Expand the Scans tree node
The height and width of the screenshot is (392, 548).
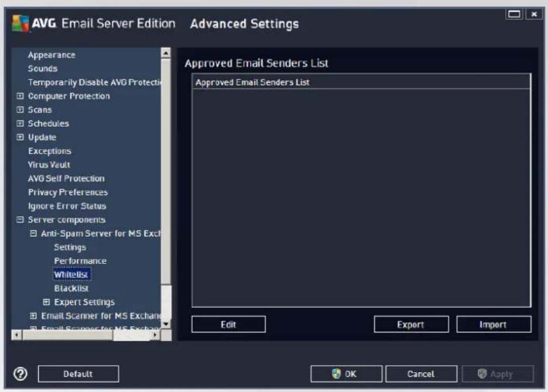point(20,110)
